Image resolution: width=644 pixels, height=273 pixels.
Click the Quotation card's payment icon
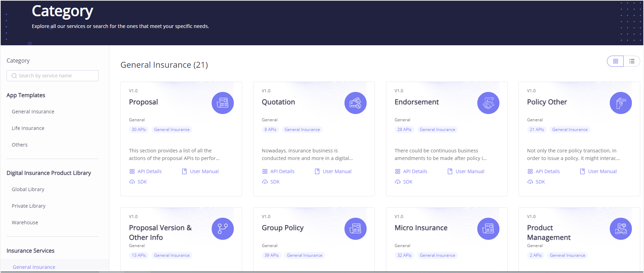tap(356, 103)
